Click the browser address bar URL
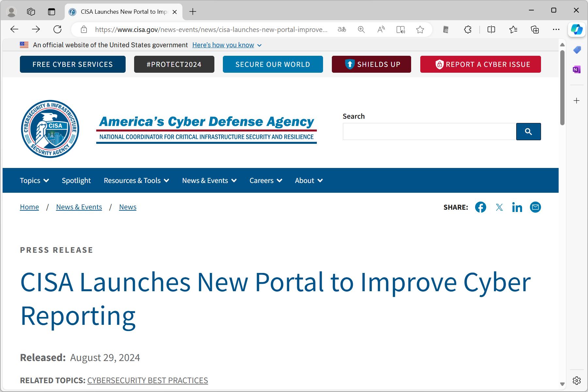The height and width of the screenshot is (392, 588). (x=211, y=30)
